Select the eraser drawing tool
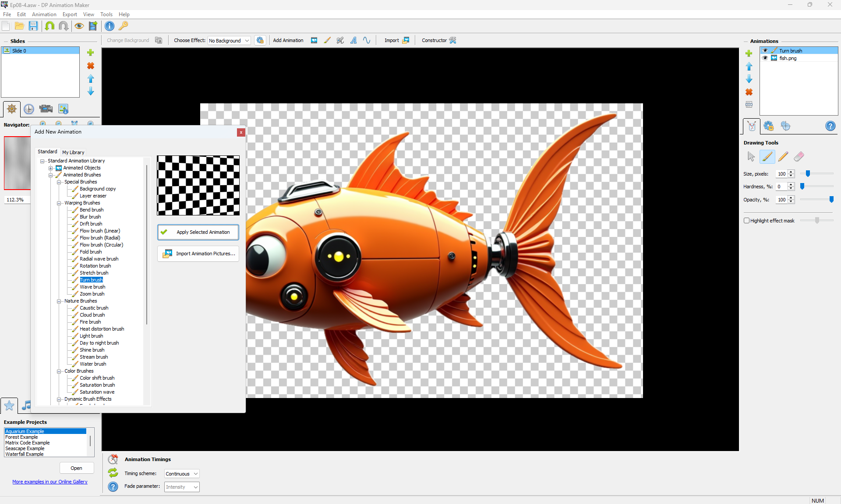The width and height of the screenshot is (841, 504). click(x=799, y=156)
